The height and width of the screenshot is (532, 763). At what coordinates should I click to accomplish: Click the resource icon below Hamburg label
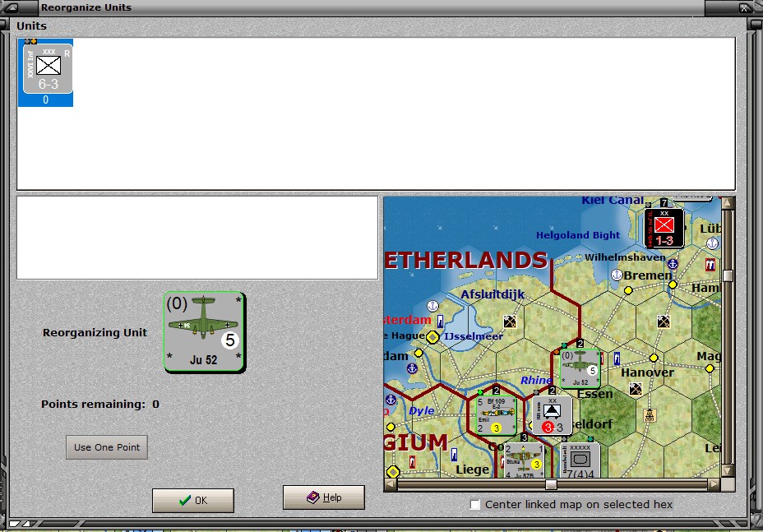coord(664,322)
